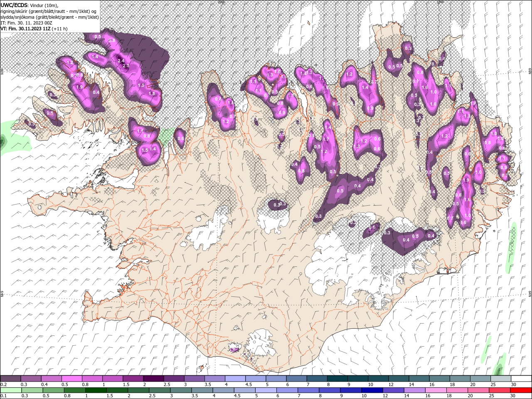
Task: Click the upper legend swatch between 0.2 and 0.3
Action: [x=10, y=379]
